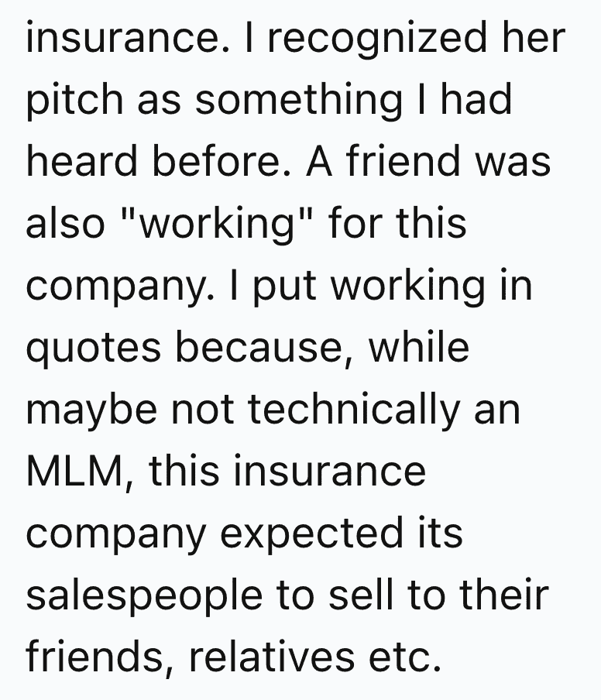601x700 pixels.
Task: Click the word "maybe" in the paragraph
Action: pos(91,410)
